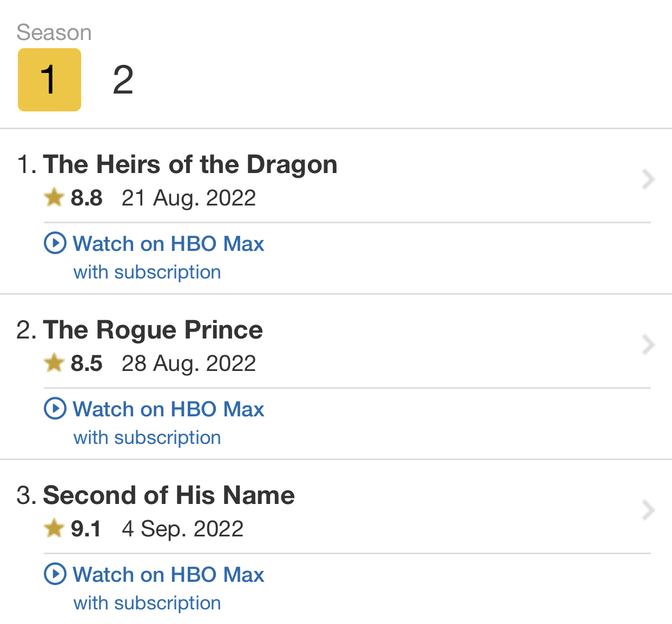Click 'with subscription' under episode 1

tap(147, 272)
